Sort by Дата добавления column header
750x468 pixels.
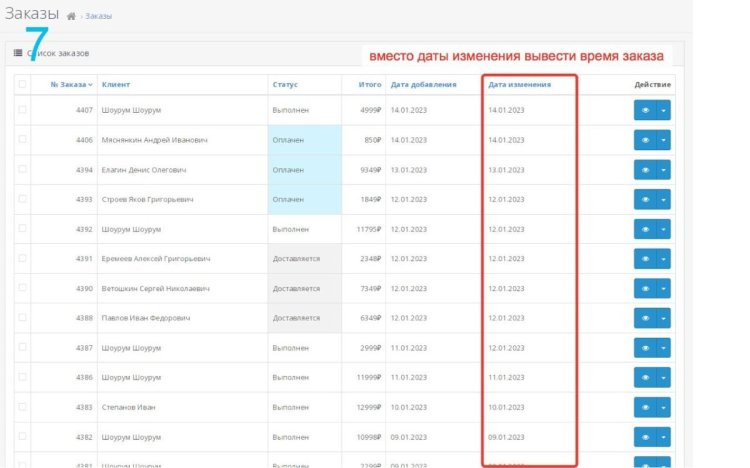coord(423,85)
